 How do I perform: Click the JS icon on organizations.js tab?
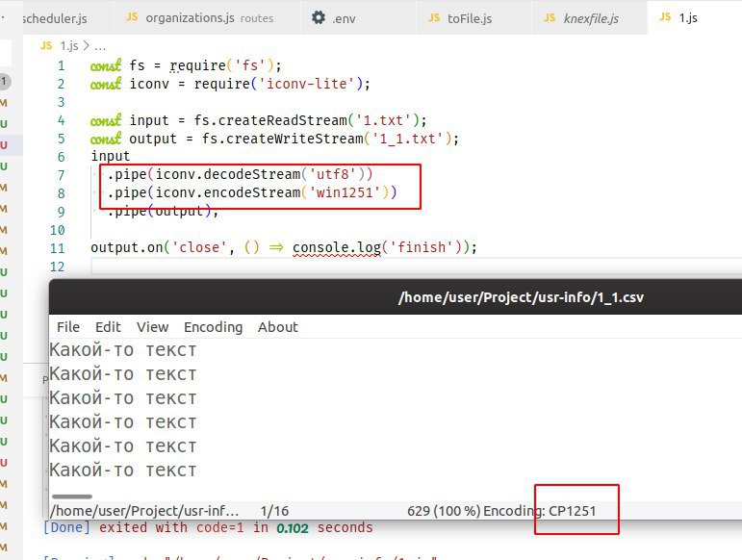click(132, 17)
